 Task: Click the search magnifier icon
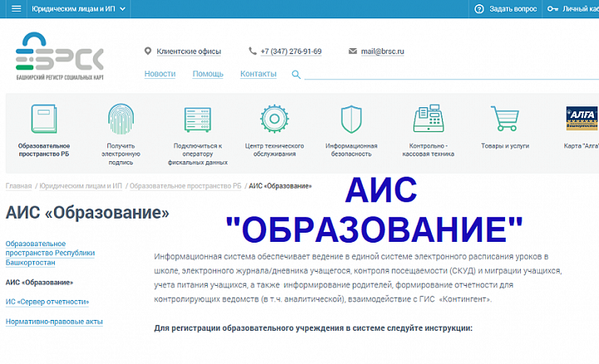point(295,75)
